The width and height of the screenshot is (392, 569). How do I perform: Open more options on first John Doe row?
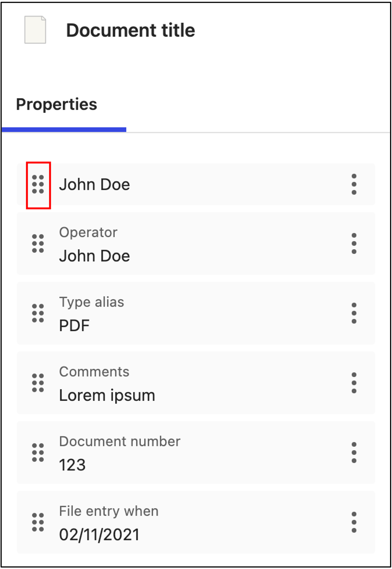[x=354, y=184]
